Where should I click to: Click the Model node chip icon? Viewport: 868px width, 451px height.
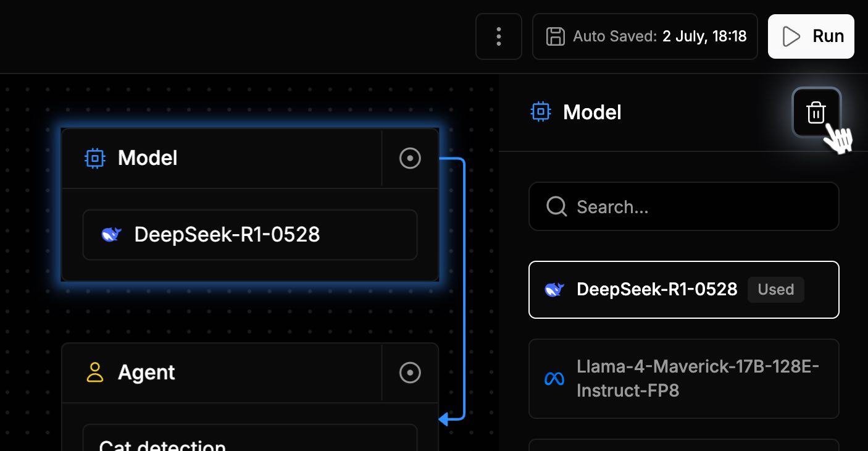pos(94,158)
